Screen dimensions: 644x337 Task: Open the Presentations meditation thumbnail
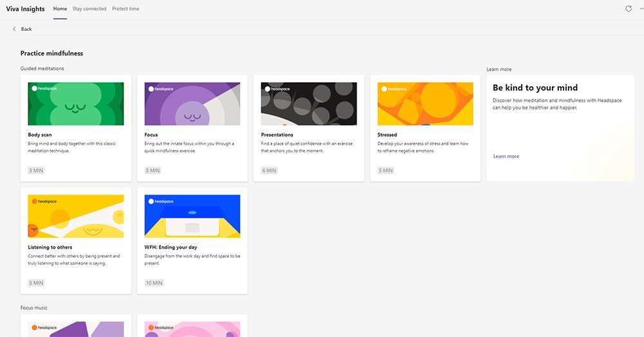click(309, 104)
